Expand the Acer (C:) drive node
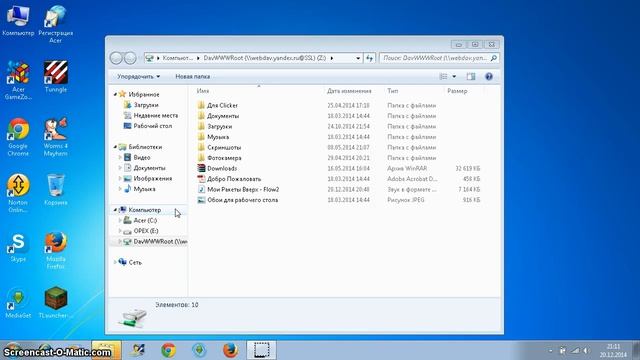This screenshot has width=640, height=360. [120, 220]
